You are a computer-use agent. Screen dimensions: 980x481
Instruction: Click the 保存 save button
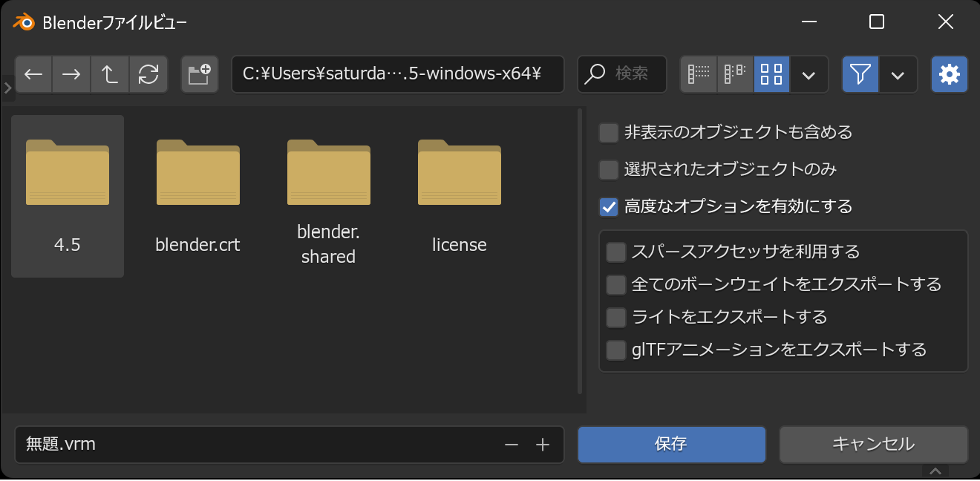tap(671, 445)
